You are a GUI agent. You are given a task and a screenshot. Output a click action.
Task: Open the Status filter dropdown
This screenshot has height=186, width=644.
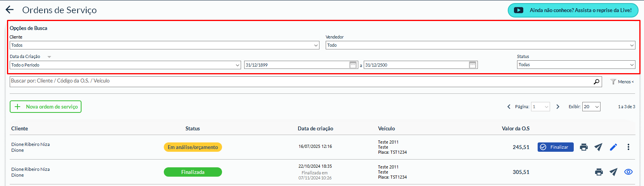click(x=576, y=65)
